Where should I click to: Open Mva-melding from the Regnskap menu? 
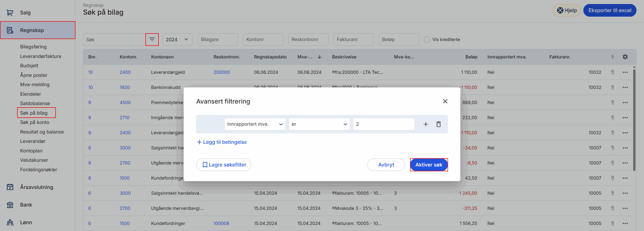[35, 84]
